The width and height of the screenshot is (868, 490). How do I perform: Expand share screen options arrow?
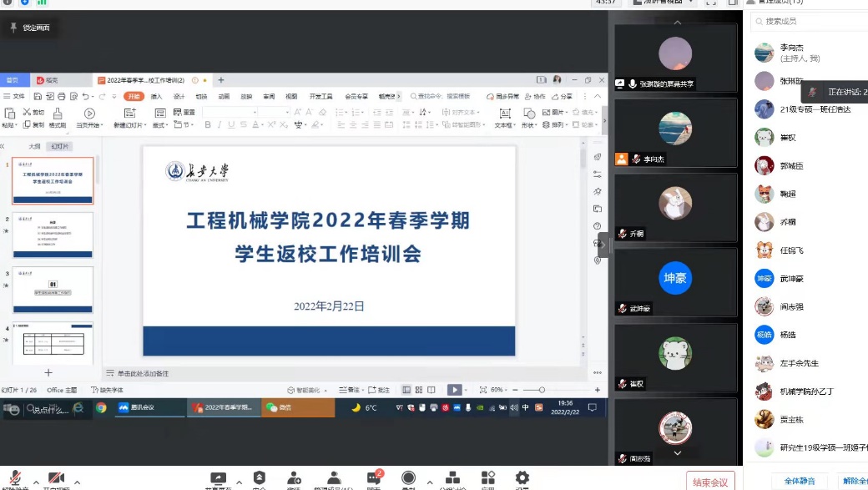pos(239,482)
